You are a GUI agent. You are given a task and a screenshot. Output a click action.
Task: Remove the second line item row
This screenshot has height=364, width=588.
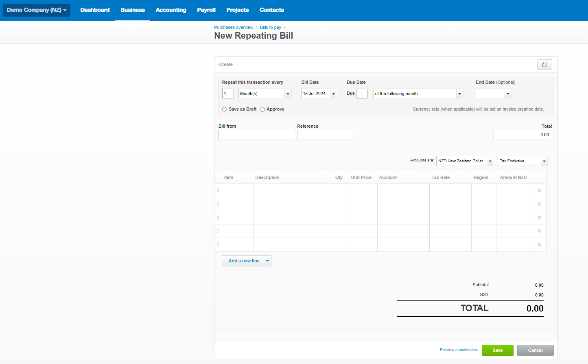[539, 204]
